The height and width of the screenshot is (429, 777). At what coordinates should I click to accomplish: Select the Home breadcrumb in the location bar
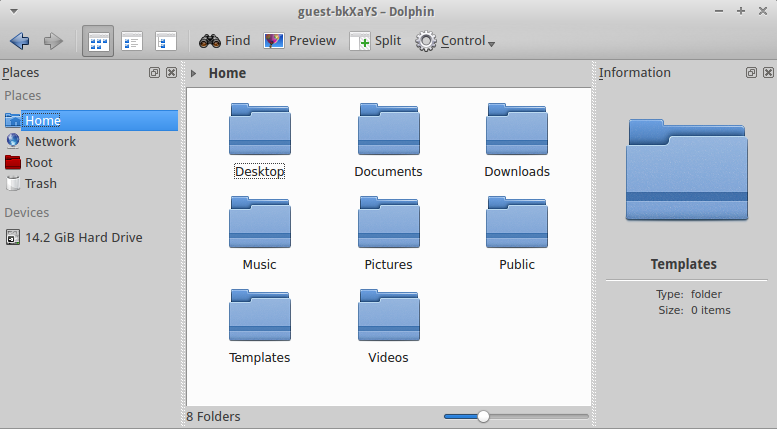227,73
